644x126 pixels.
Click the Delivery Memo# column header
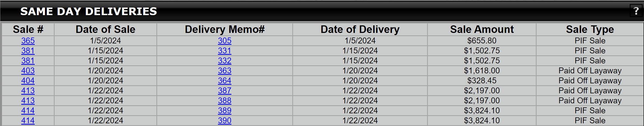[225, 29]
